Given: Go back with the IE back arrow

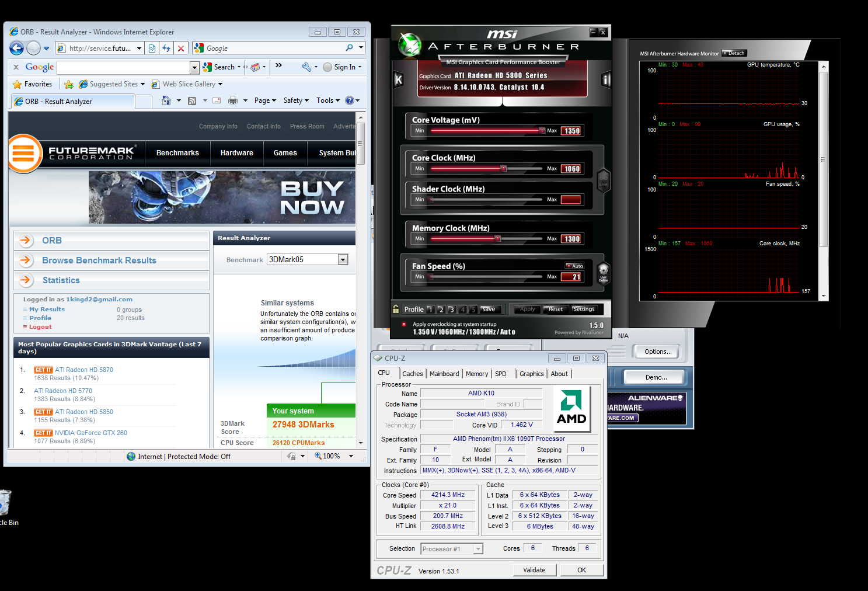Looking at the screenshot, I should point(17,48).
